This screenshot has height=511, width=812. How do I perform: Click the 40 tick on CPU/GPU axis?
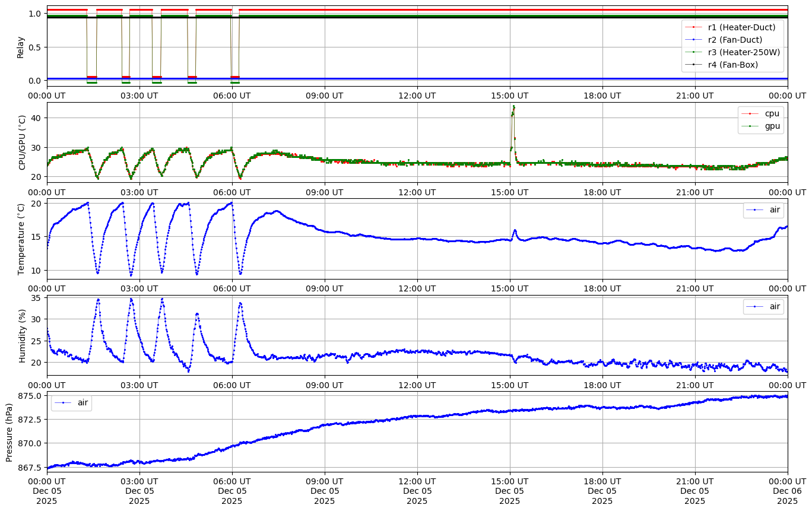[37, 118]
